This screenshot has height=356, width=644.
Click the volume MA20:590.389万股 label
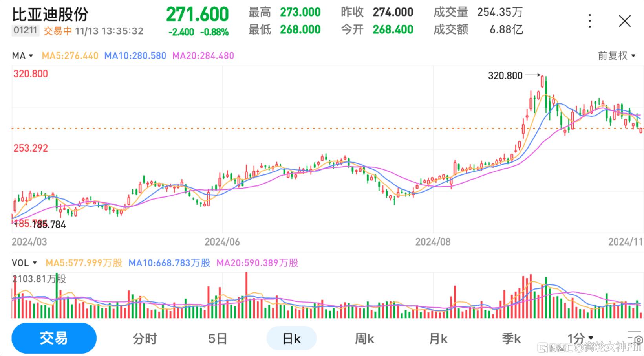click(257, 263)
